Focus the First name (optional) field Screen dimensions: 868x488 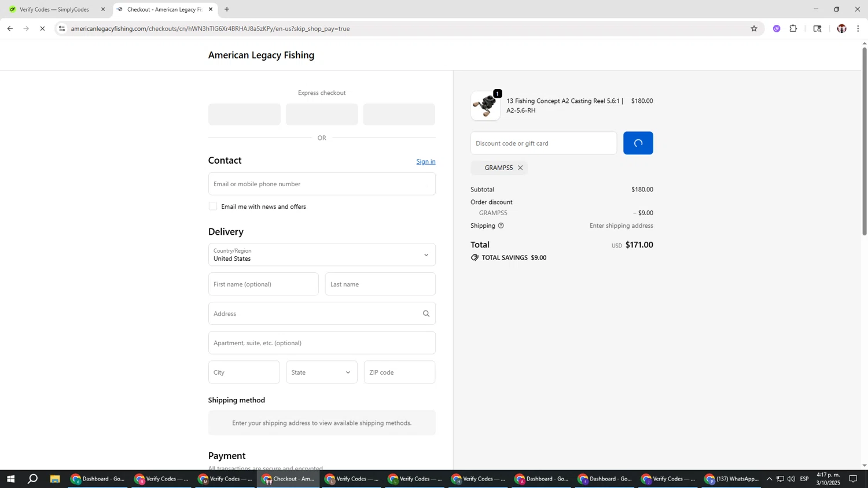pos(263,284)
